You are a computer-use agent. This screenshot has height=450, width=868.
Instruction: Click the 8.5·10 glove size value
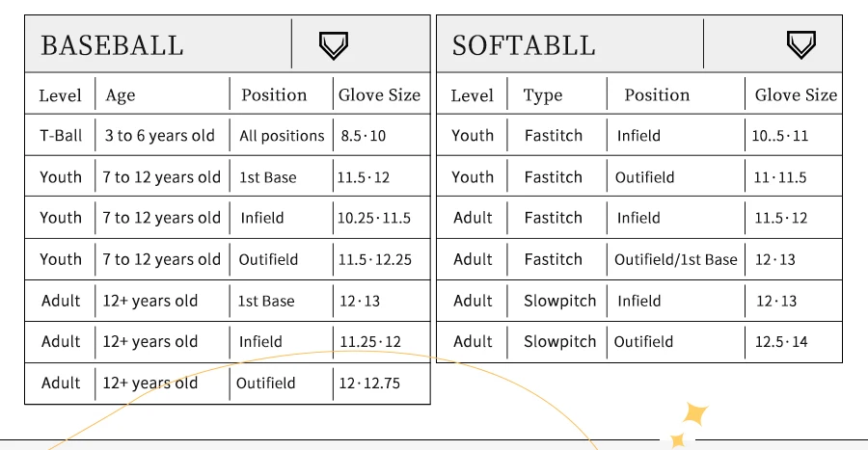(x=364, y=136)
